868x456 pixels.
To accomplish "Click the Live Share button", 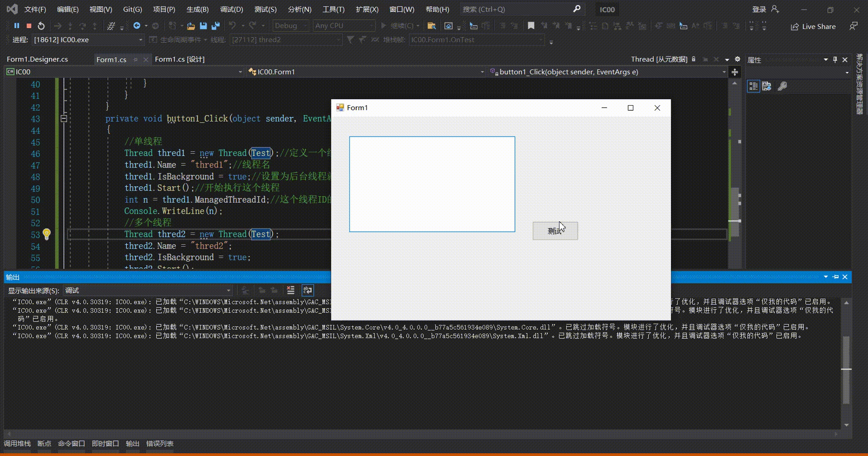I will point(813,26).
